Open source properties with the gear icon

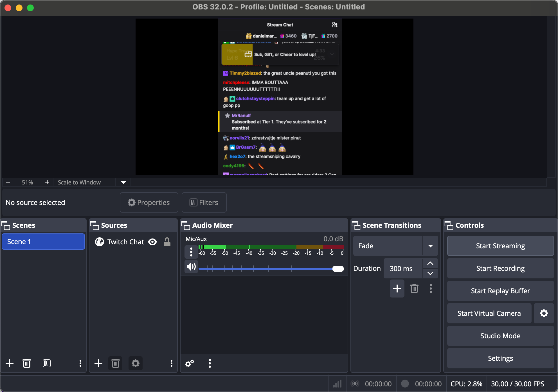pos(135,363)
